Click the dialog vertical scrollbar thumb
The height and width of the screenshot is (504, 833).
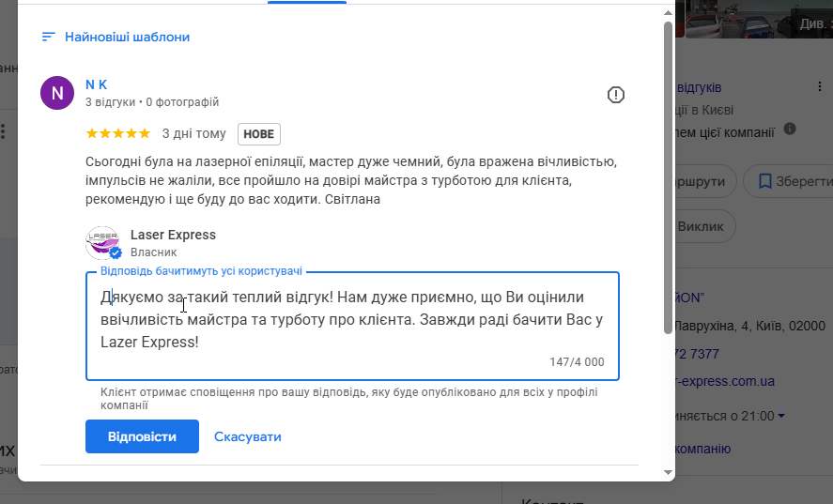(669, 178)
